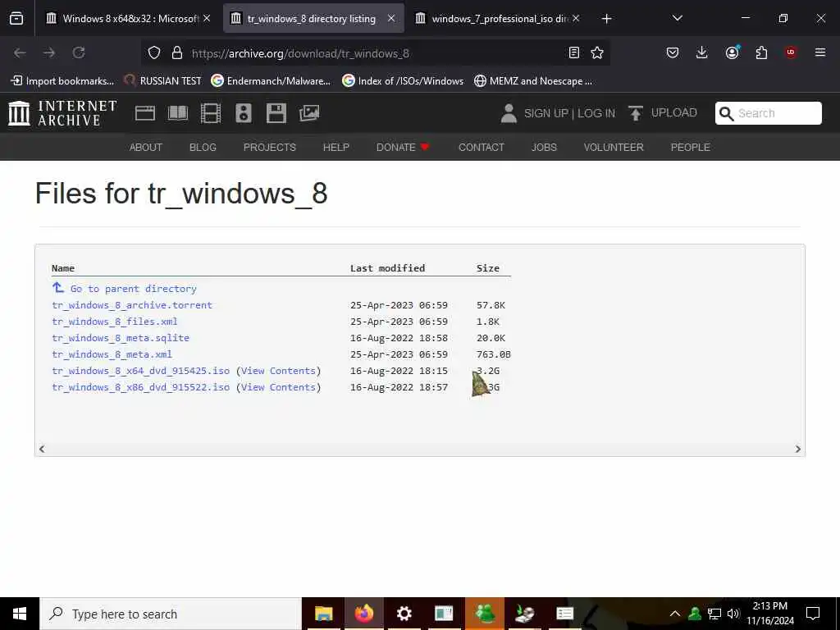Download tr_windows_8_x86_dvd_915522.iso
This screenshot has width=840, height=630.
(140, 387)
